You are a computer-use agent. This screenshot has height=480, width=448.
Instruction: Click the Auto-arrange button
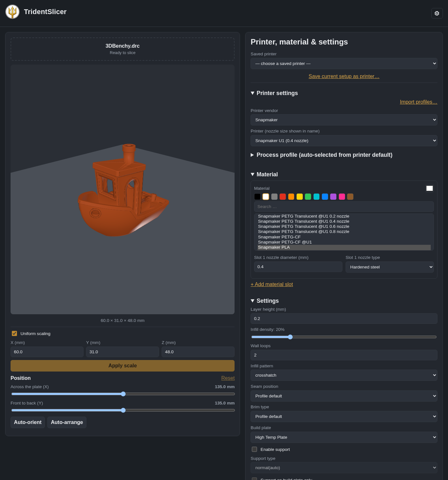point(67,422)
